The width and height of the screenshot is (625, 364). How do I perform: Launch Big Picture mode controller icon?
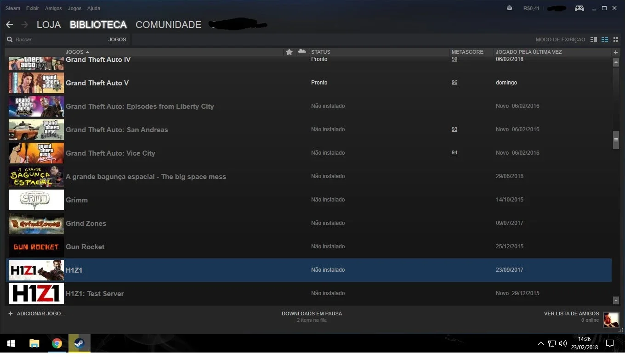point(580,8)
